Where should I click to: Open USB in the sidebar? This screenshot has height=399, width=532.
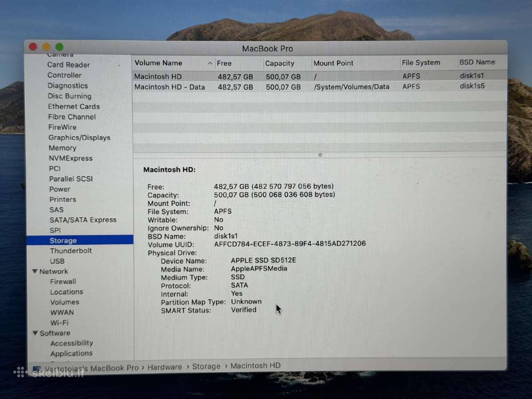pyautogui.click(x=57, y=261)
